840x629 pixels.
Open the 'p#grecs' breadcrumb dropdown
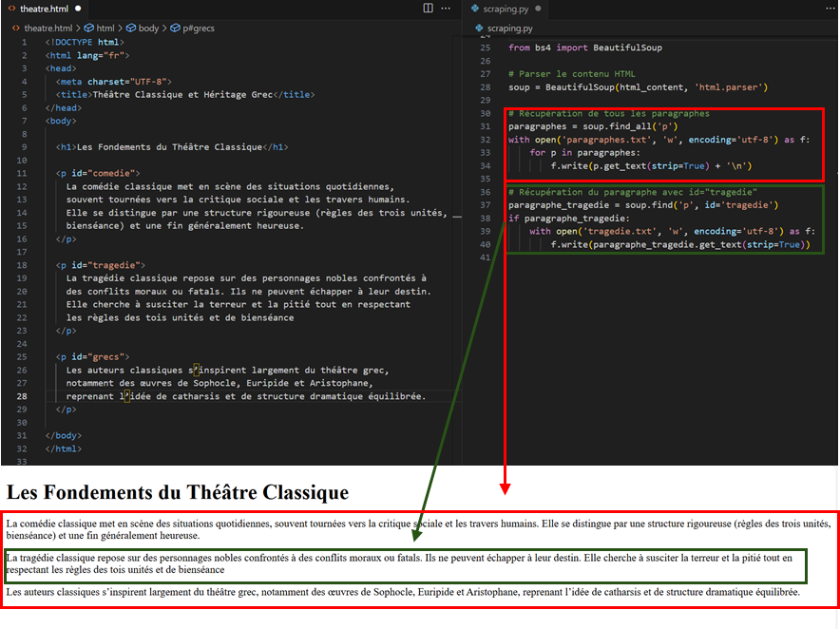point(199,28)
